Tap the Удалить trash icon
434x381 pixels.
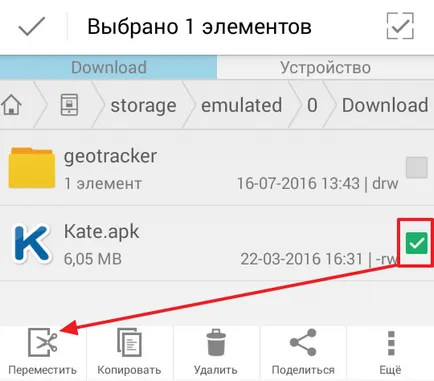(x=216, y=342)
